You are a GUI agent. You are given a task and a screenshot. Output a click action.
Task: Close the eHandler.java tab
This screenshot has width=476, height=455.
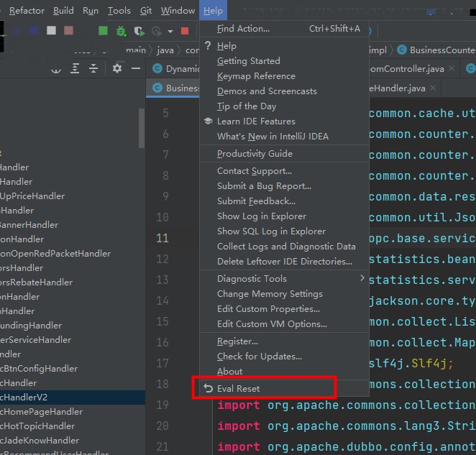click(433, 88)
